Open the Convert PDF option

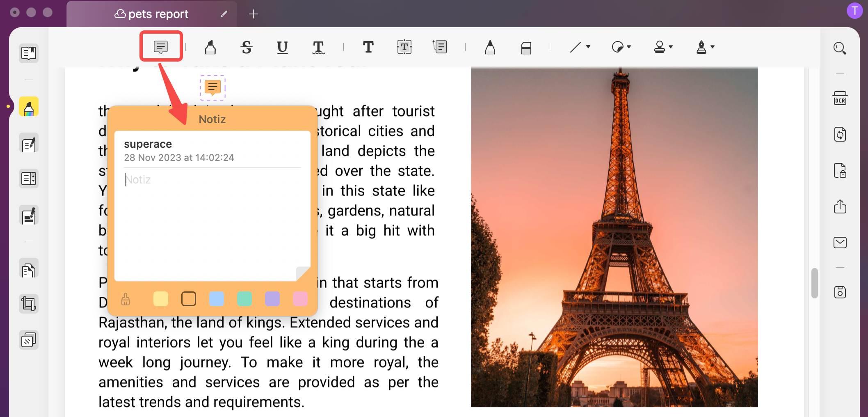pyautogui.click(x=840, y=134)
